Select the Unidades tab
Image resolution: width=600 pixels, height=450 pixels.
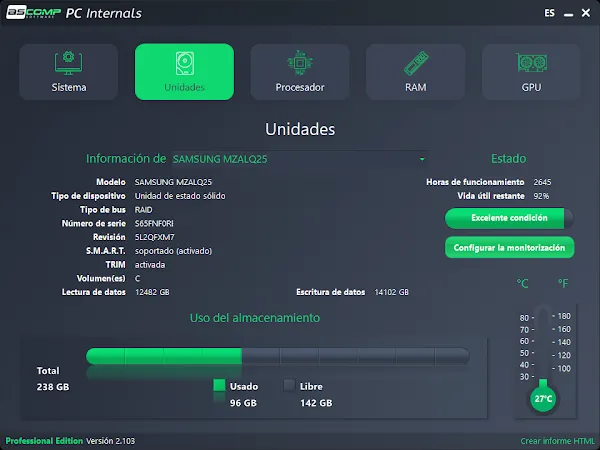coord(184,72)
